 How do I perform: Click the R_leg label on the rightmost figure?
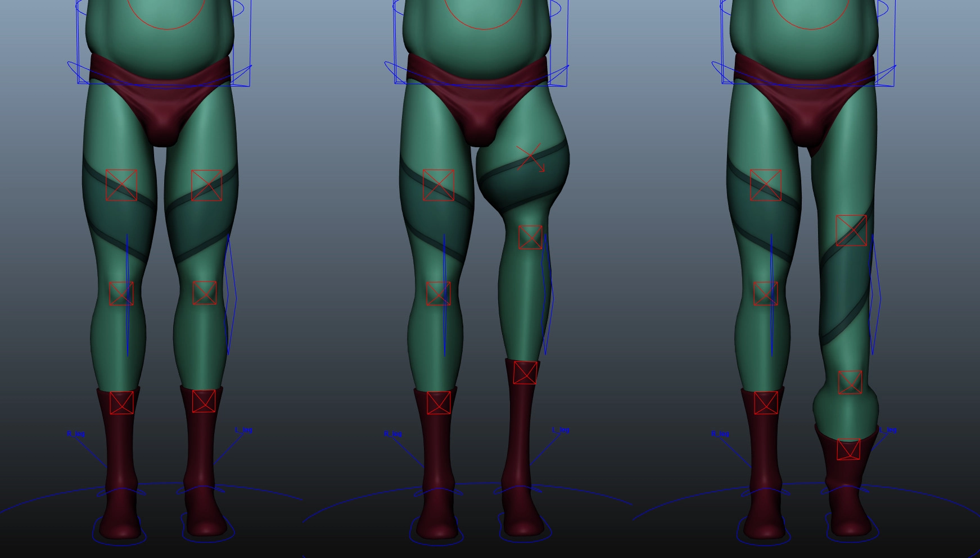click(720, 434)
